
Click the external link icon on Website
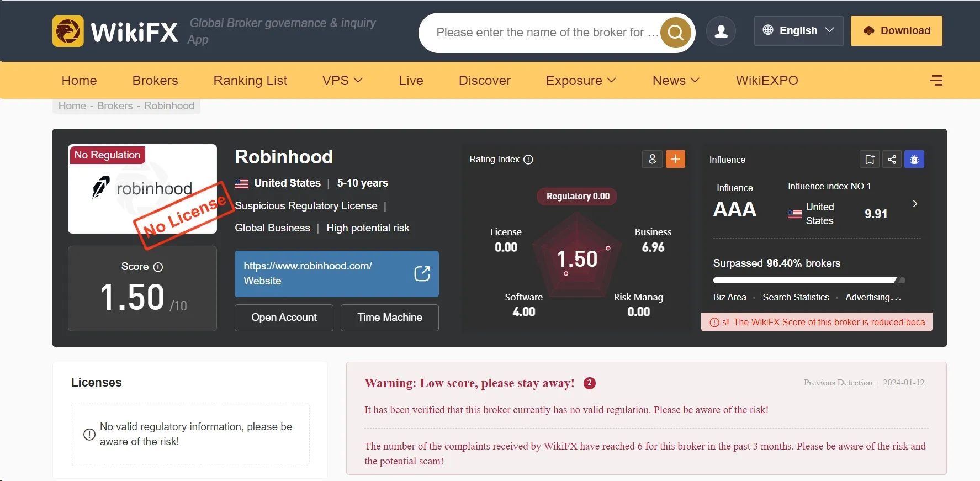[x=422, y=273]
